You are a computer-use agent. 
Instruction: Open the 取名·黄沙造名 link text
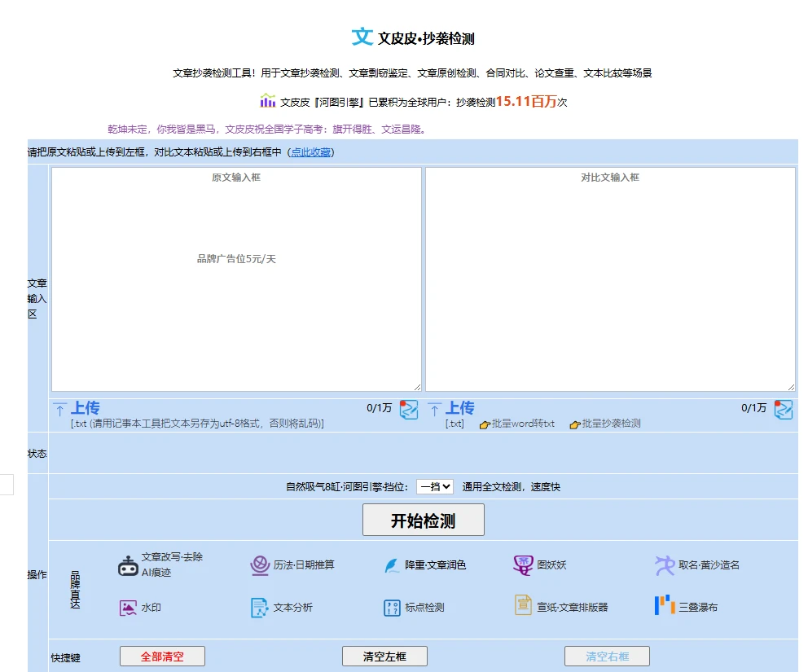pyautogui.click(x=709, y=565)
